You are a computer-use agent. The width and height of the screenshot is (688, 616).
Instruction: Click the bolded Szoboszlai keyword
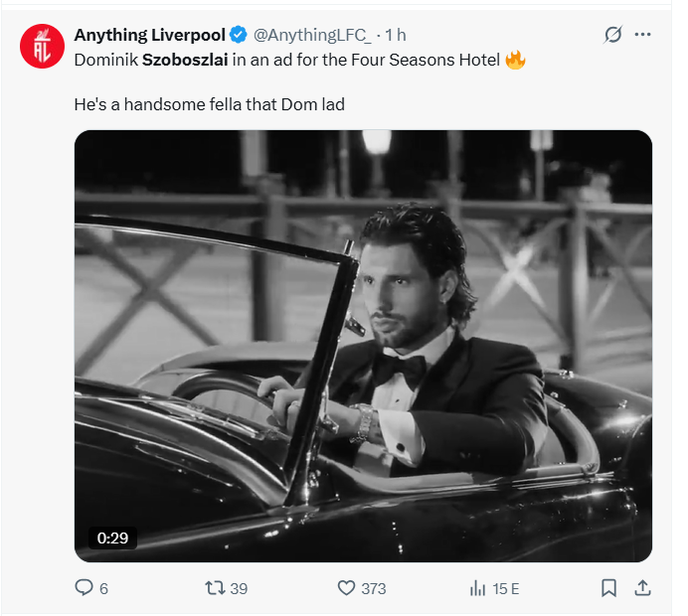tap(185, 60)
